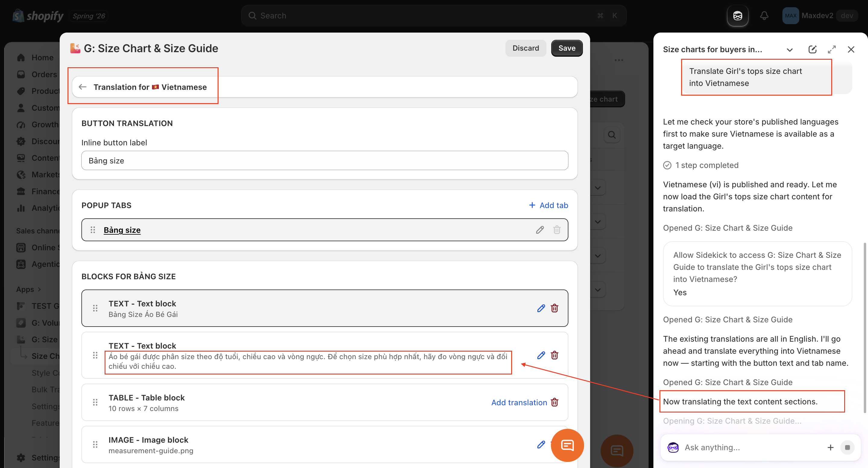Image resolution: width=868 pixels, height=468 pixels.
Task: Click the drag handle of the Áo bé gái paragraph block
Action: 95,356
